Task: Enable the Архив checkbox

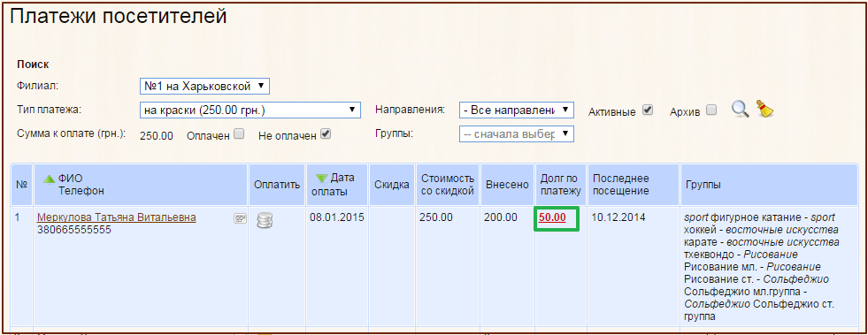Action: pyautogui.click(x=711, y=110)
